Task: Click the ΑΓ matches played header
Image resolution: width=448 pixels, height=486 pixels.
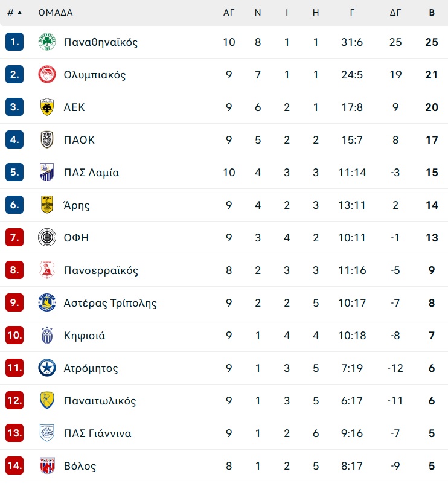Action: [229, 13]
